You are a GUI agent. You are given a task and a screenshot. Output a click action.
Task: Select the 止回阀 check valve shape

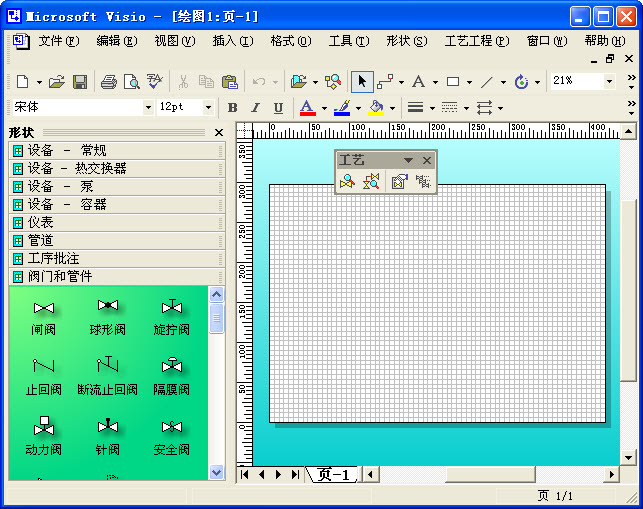point(43,377)
